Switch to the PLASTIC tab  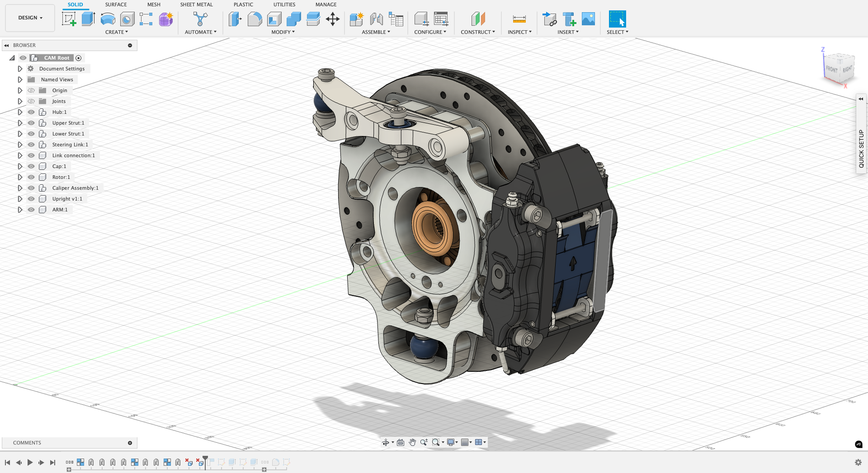[243, 5]
